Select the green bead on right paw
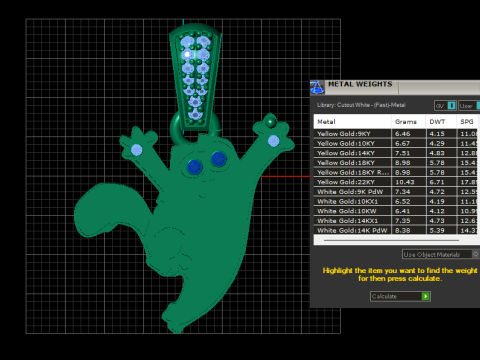Image resolution: width=480 pixels, height=360 pixels. click(x=271, y=122)
